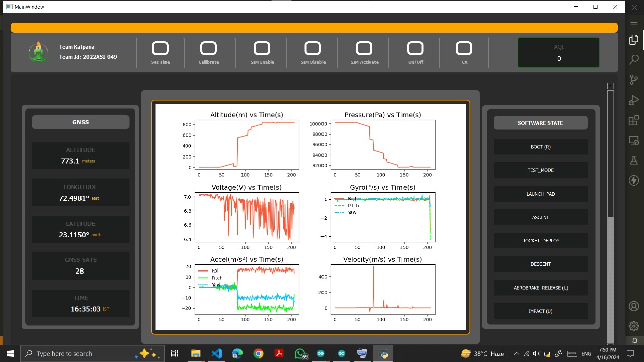Open the Search icon in sidebar
Viewport: 644px width, 362px height.
pyautogui.click(x=634, y=60)
